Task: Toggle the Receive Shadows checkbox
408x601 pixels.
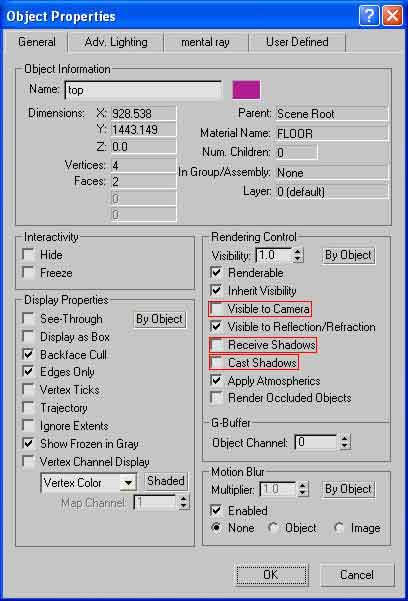Action: click(x=217, y=345)
